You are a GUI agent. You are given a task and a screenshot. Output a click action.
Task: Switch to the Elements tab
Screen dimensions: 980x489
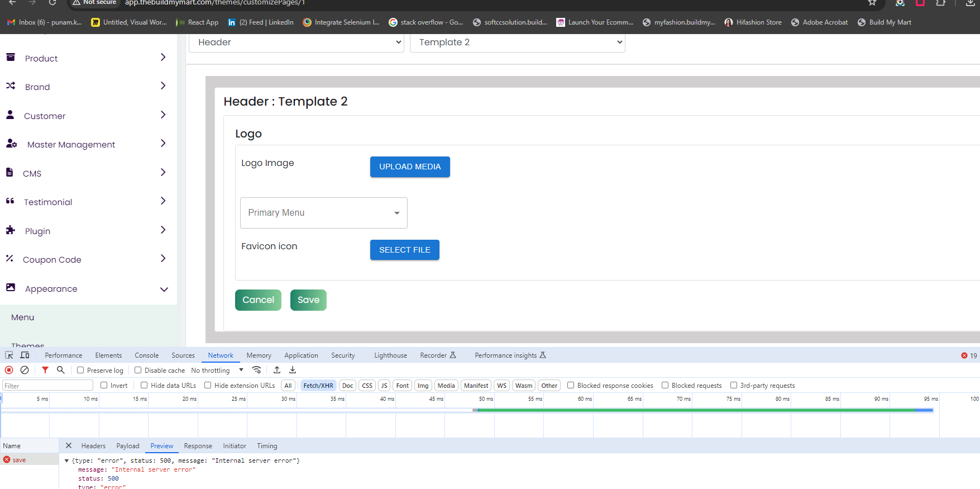pos(108,355)
